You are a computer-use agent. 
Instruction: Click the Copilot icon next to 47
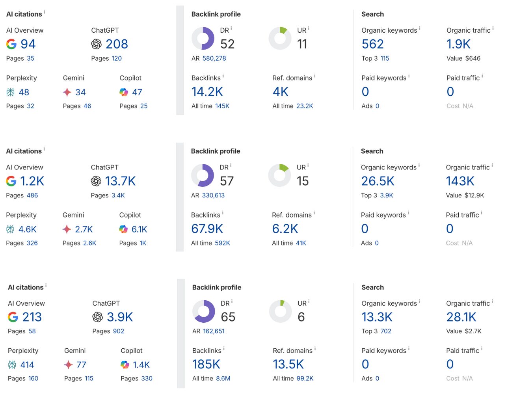pos(124,92)
